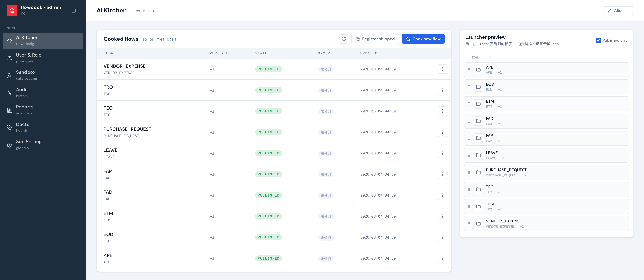The width and height of the screenshot is (644, 280).
Task: Click the VERSION column header
Action: point(218,53)
